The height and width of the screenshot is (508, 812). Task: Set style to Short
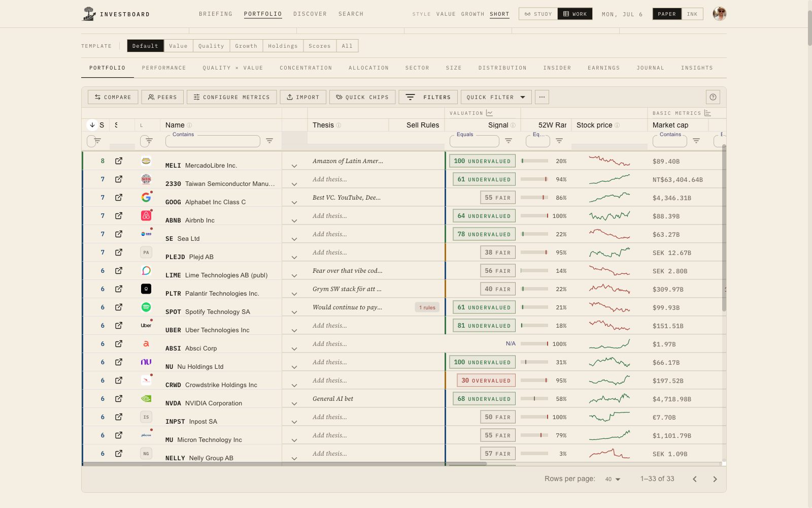499,14
